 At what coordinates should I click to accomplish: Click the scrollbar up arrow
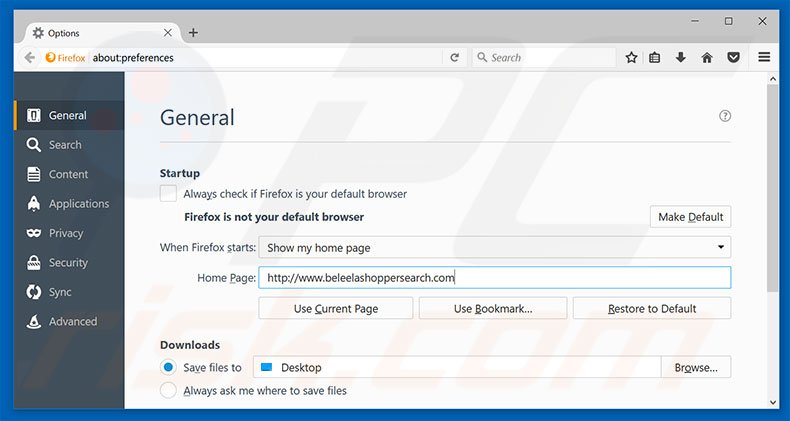[773, 79]
